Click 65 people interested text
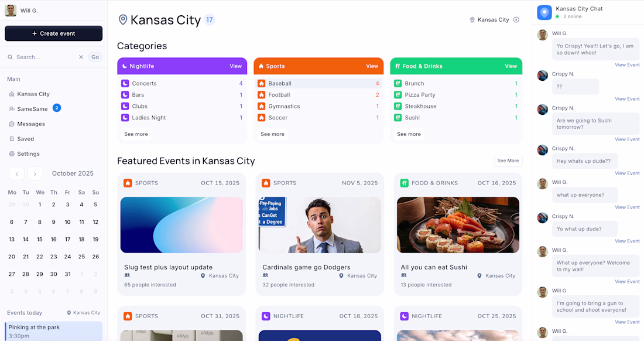Image resolution: width=644 pixels, height=341 pixels. coord(150,285)
